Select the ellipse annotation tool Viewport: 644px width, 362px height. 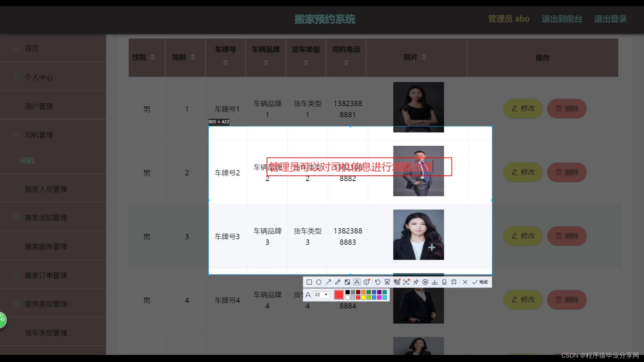[x=319, y=282]
